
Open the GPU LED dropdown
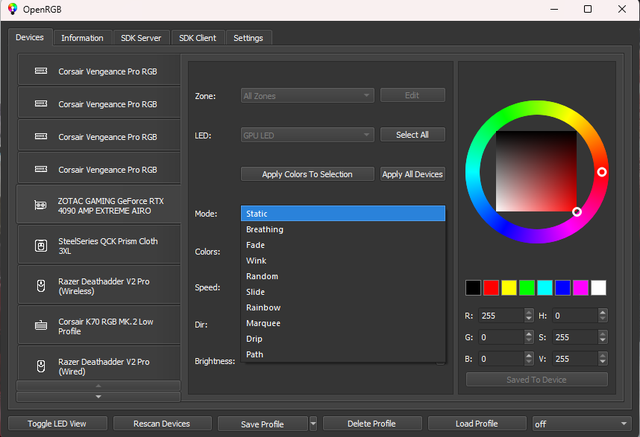(x=307, y=135)
